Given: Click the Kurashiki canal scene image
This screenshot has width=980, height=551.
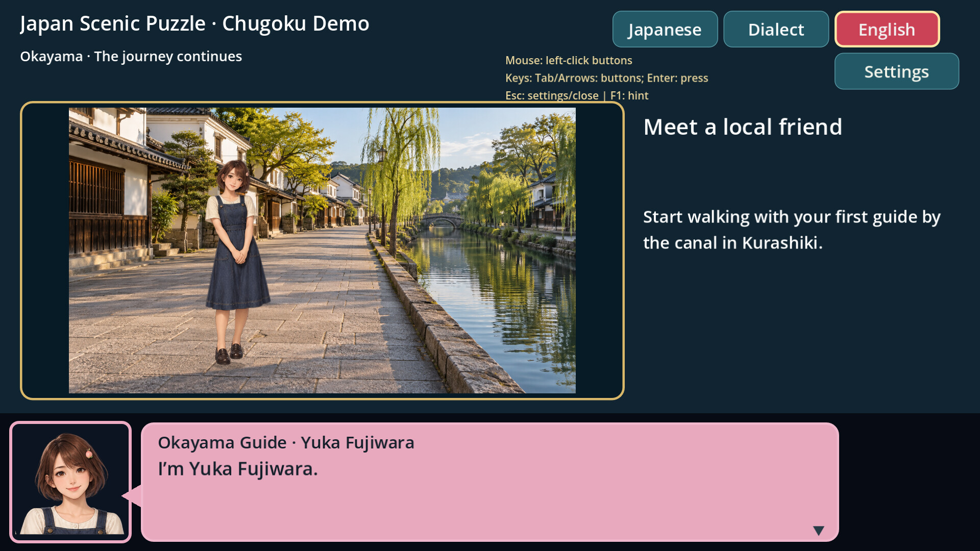Looking at the screenshot, I should pyautogui.click(x=322, y=250).
